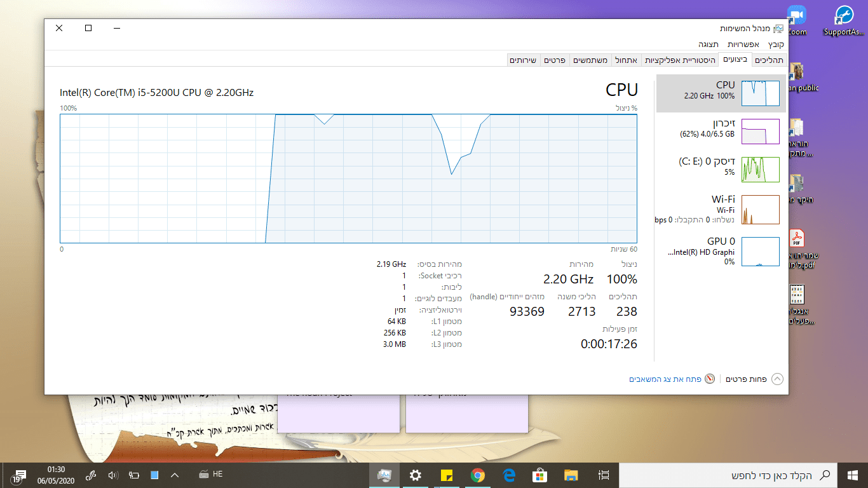Click the 60 שניות graph axis label

click(x=625, y=249)
